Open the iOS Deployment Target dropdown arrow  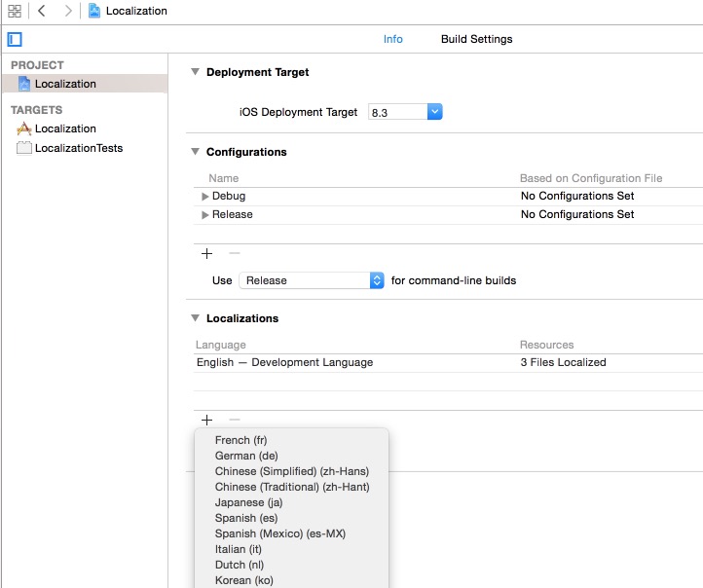pos(435,112)
